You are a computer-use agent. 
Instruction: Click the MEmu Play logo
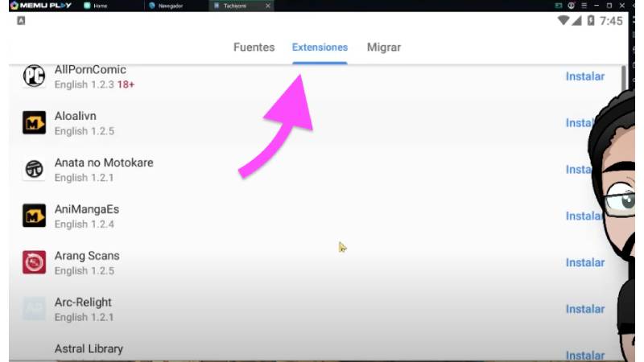[x=41, y=6]
